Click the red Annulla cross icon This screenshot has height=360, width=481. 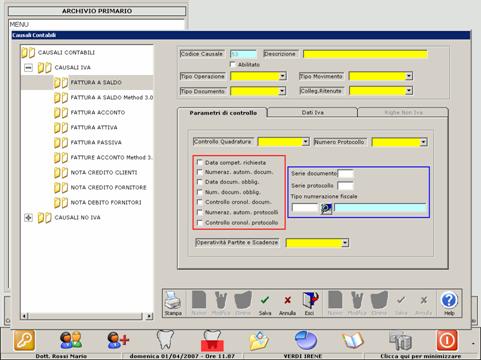287,300
